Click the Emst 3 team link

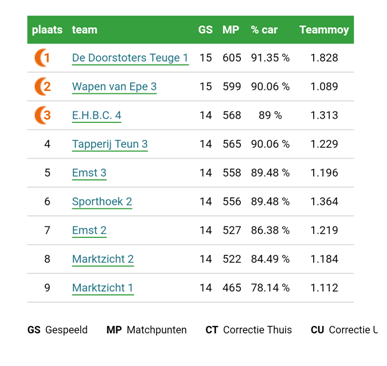(89, 173)
